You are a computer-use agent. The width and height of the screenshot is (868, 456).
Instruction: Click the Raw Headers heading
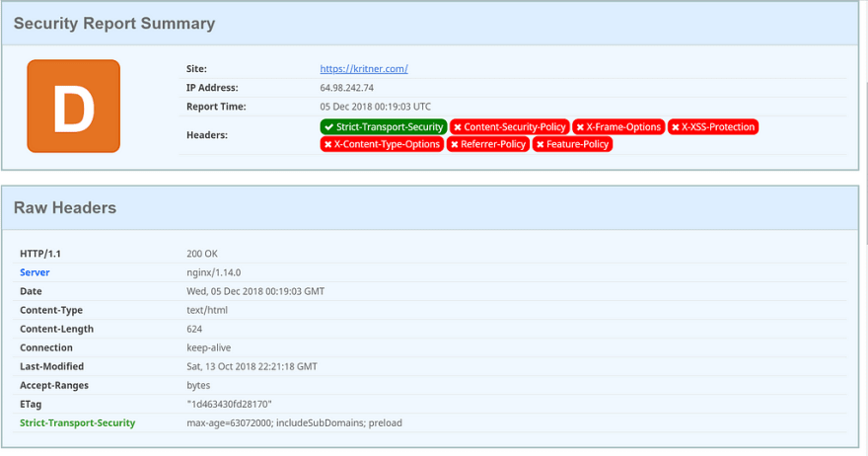tap(65, 208)
